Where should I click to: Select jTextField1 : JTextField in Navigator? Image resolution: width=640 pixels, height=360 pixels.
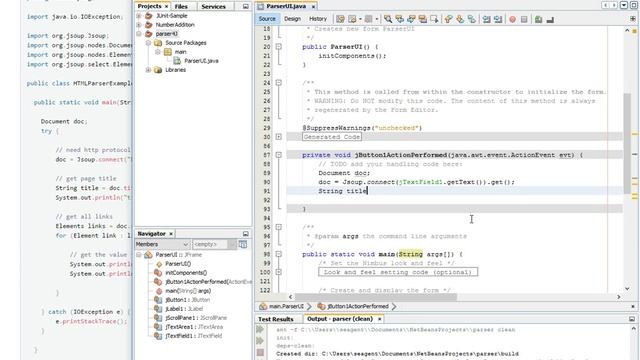tap(193, 336)
